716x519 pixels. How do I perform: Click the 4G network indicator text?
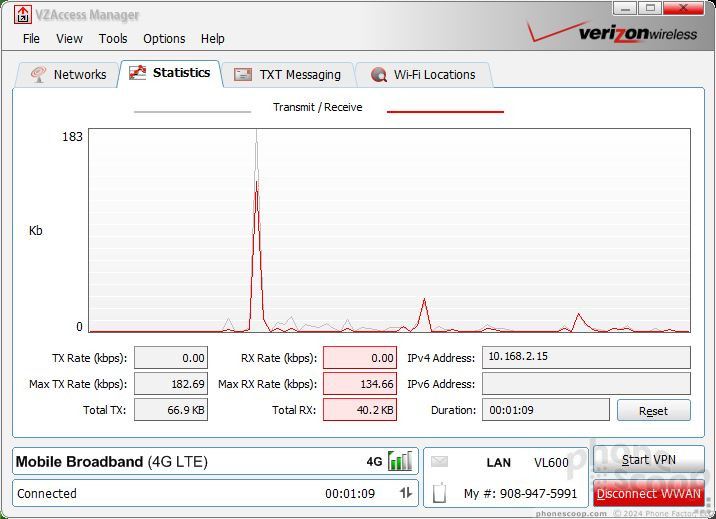[x=374, y=462]
